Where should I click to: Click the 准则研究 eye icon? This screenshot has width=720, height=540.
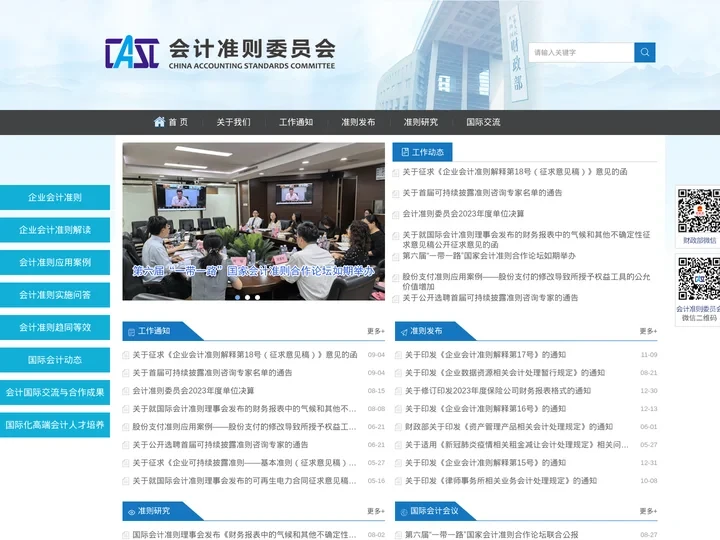131,512
